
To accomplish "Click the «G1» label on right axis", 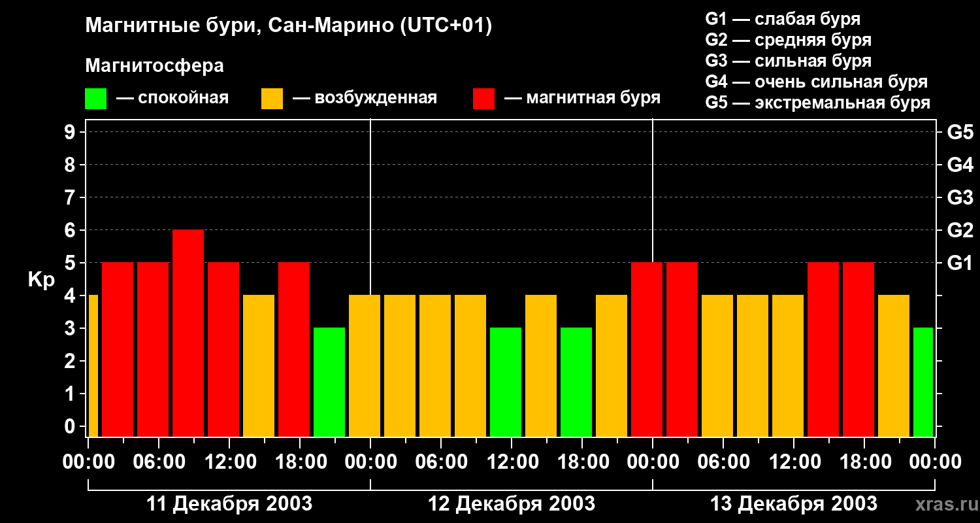I will point(960,263).
